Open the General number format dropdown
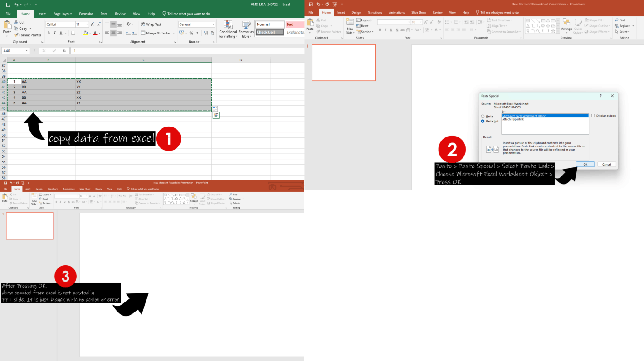 point(213,24)
